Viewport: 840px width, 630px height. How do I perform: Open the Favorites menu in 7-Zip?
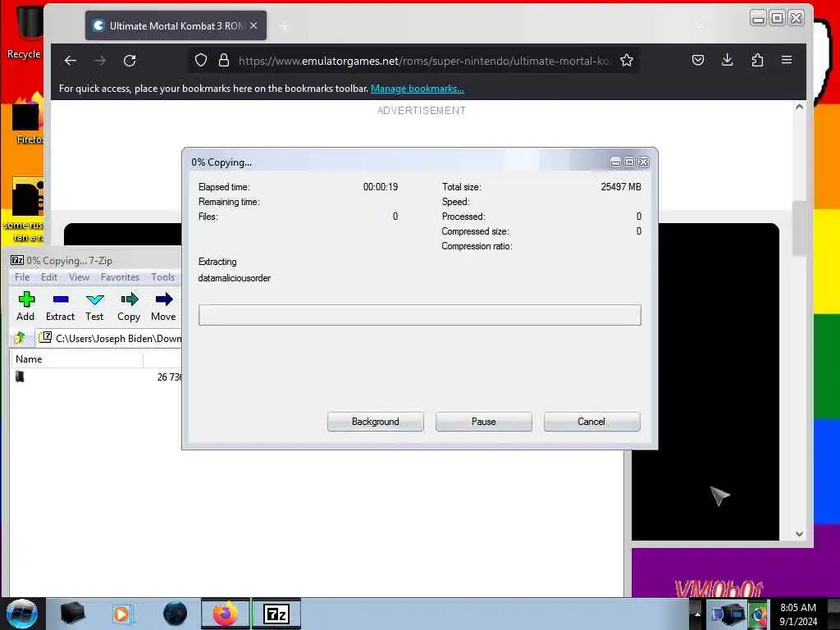120,277
